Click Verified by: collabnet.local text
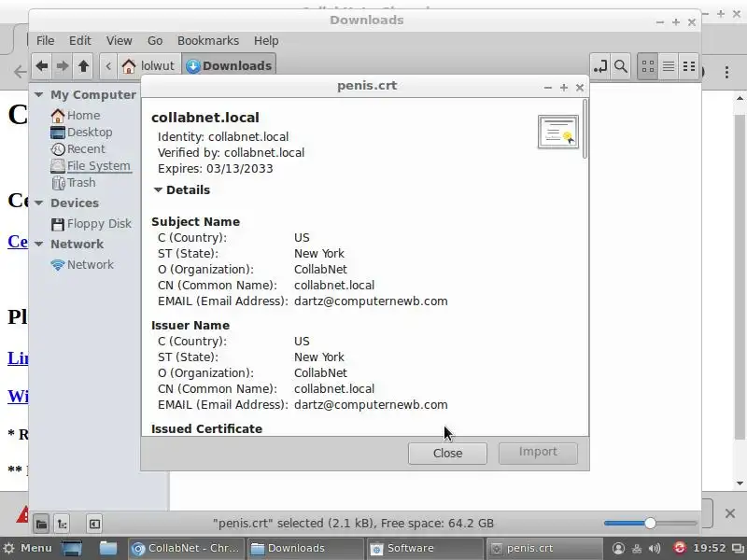The image size is (747, 560). click(231, 153)
